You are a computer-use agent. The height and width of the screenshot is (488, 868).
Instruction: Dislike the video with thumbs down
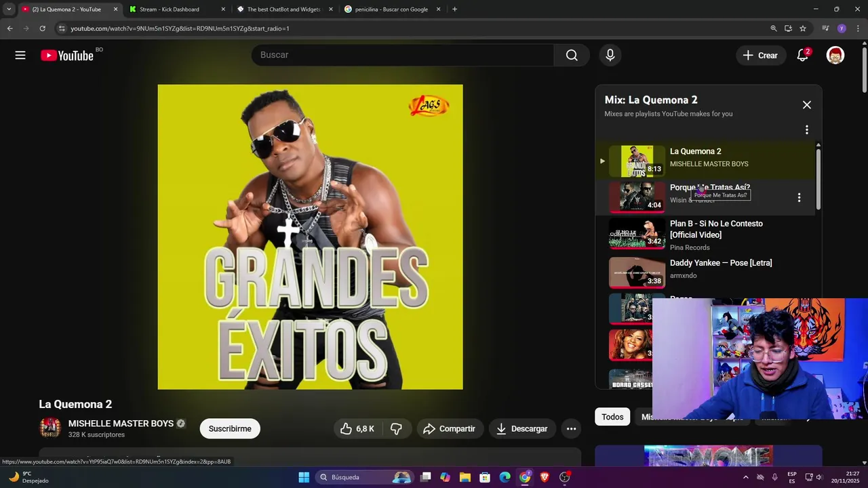point(396,428)
